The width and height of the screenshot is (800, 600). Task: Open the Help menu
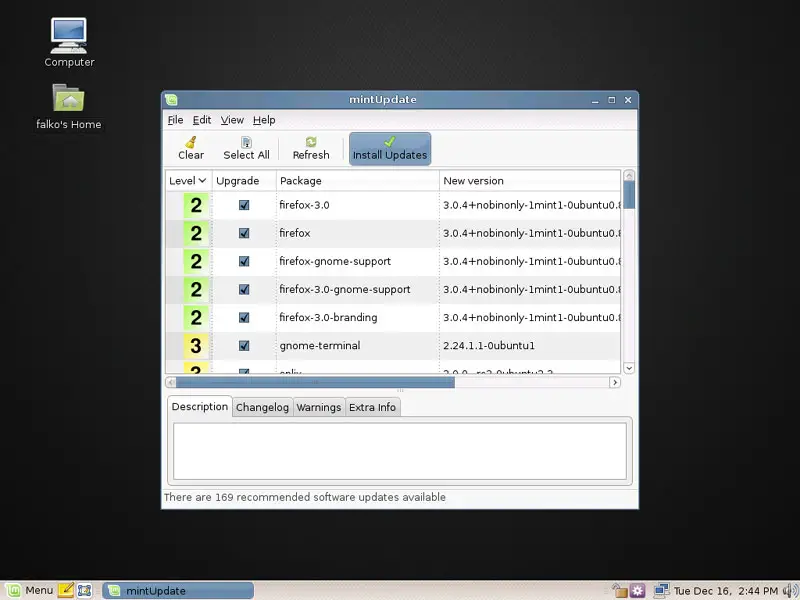pos(264,120)
